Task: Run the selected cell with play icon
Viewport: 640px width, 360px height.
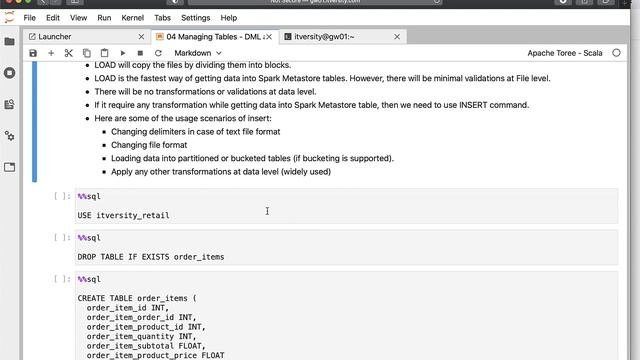Action: (122, 53)
